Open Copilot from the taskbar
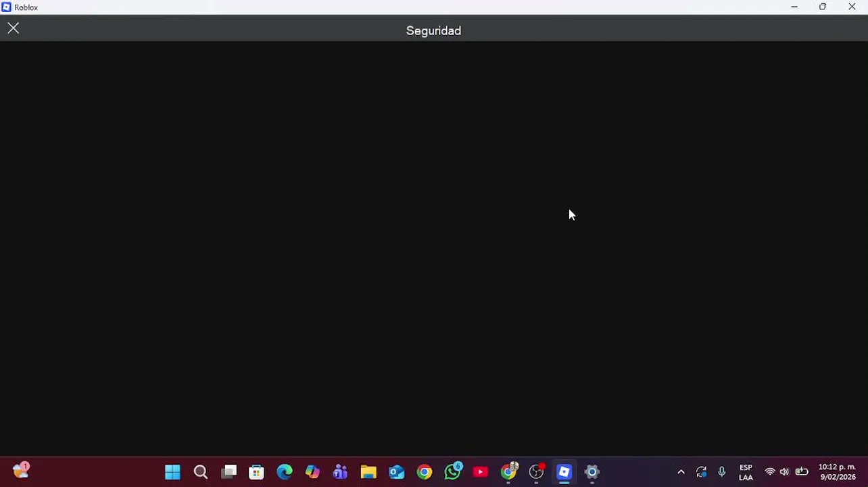The image size is (868, 487). click(312, 472)
